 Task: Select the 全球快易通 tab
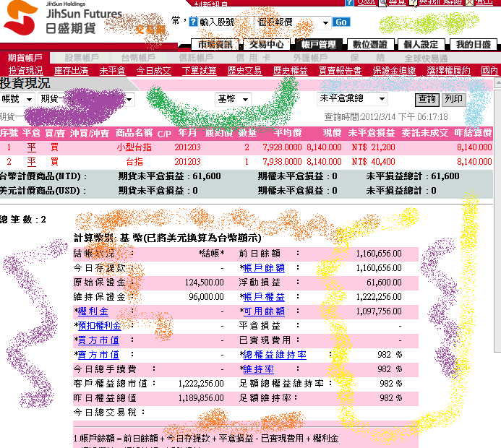426,59
